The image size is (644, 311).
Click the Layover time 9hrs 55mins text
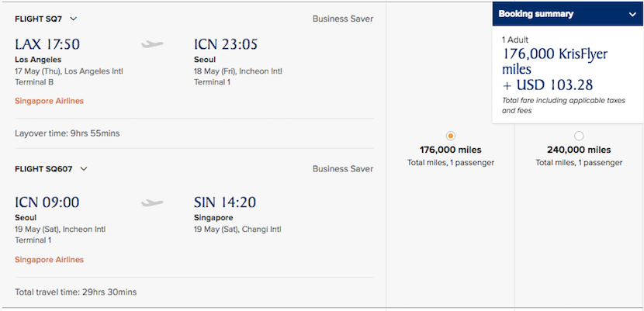(x=67, y=133)
